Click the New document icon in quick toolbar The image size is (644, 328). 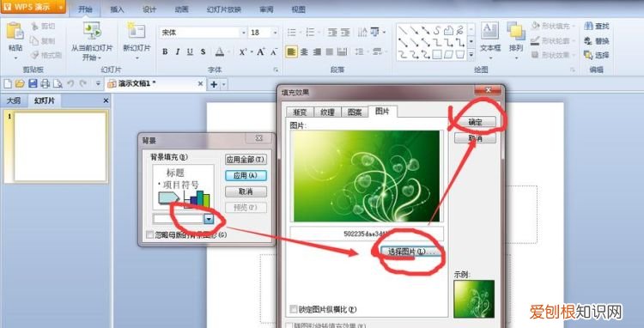(8, 84)
